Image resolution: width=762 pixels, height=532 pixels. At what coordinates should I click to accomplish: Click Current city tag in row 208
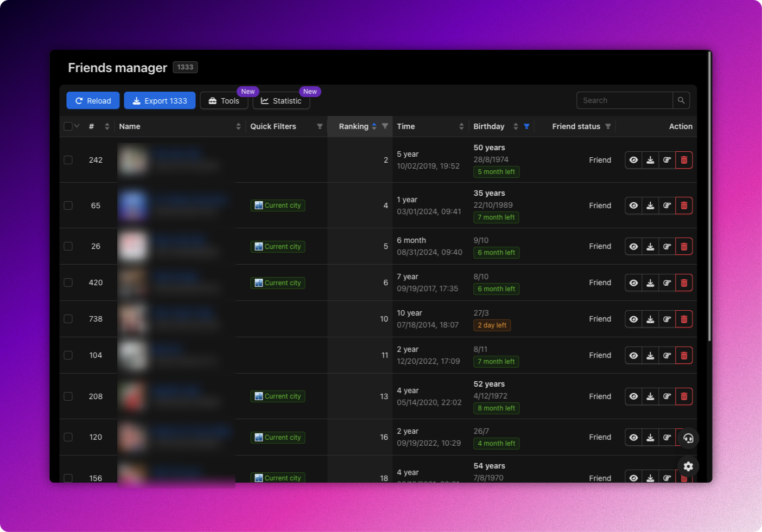coord(278,396)
